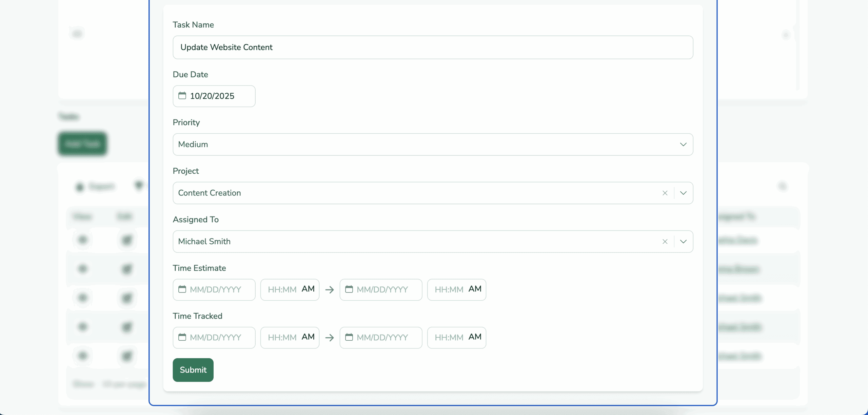Screen dimensions: 868x415
Task: Click Time Tracked end date calendar icon
Action: pyautogui.click(x=349, y=337)
